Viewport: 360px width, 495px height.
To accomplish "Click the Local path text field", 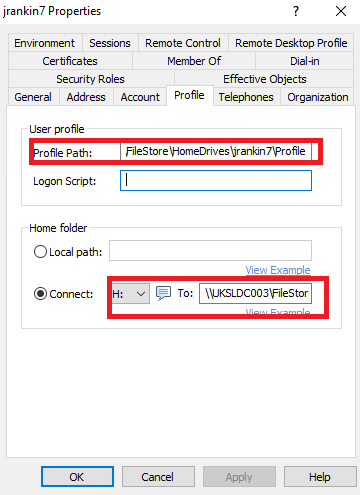I will [x=211, y=250].
